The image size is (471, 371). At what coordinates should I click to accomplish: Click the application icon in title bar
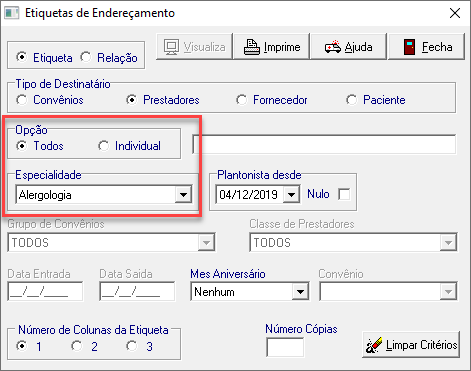point(12,13)
